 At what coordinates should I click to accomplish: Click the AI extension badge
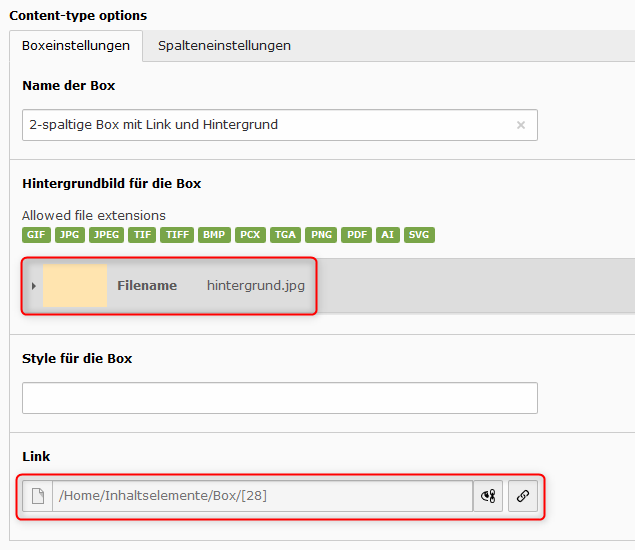(x=388, y=235)
